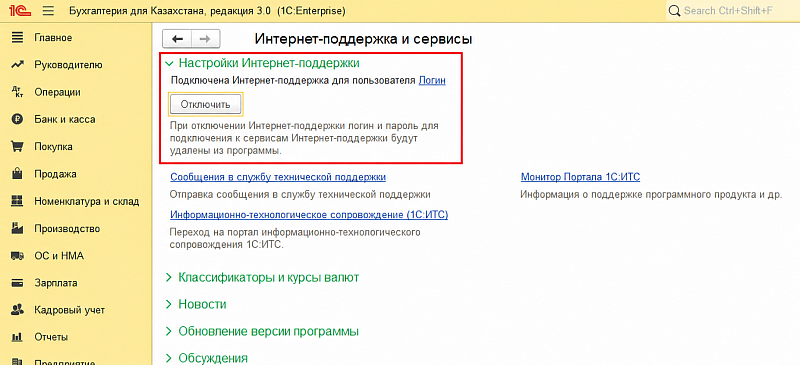Click the Покупка cart icon
The image size is (800, 365).
[17, 147]
